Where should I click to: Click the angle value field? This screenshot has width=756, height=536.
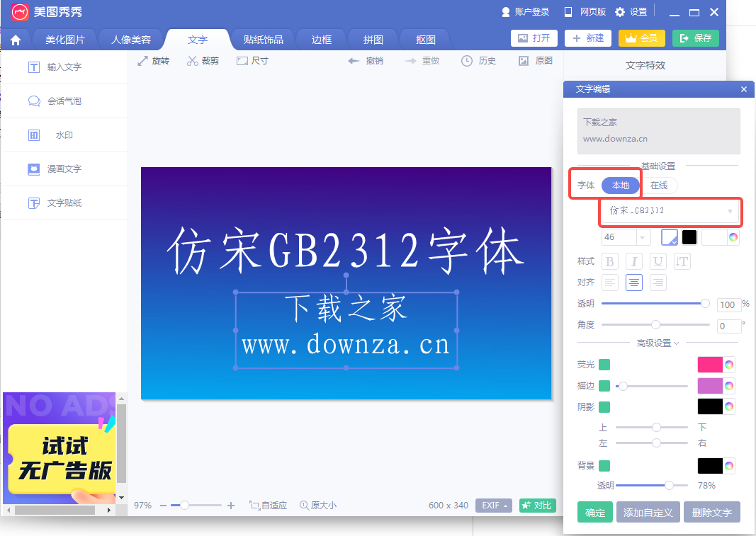coord(729,326)
